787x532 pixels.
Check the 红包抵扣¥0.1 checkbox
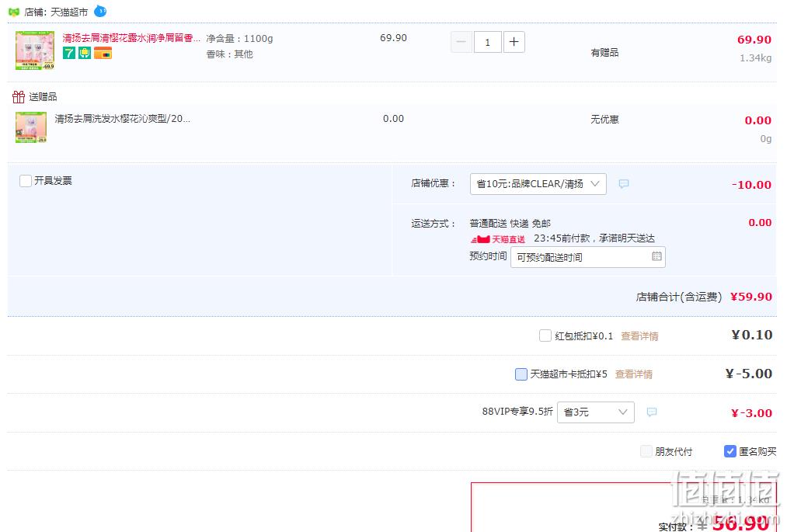point(545,336)
